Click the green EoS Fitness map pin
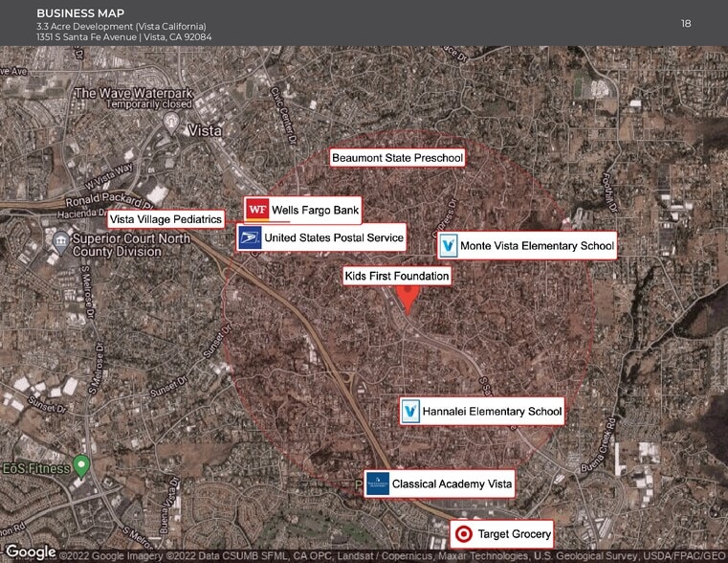The width and height of the screenshot is (728, 563). 81,466
